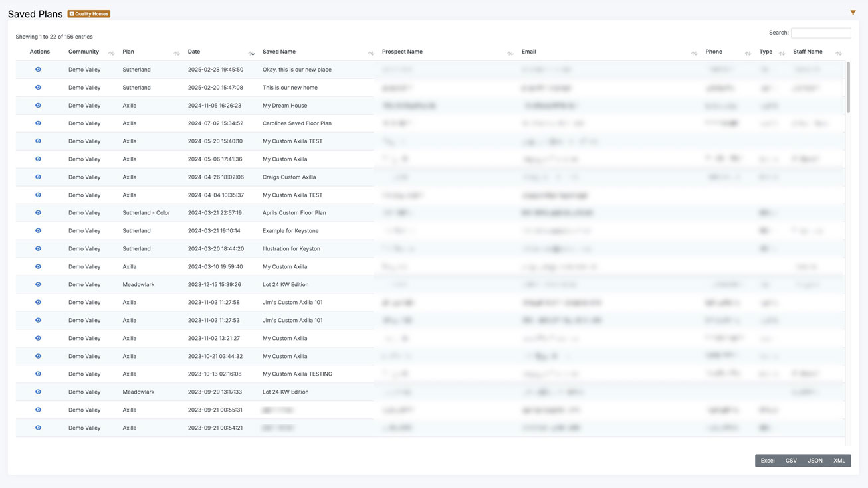The width and height of the screenshot is (868, 488).
Task: View Aprils Custom Floor Plan row
Action: [38, 212]
